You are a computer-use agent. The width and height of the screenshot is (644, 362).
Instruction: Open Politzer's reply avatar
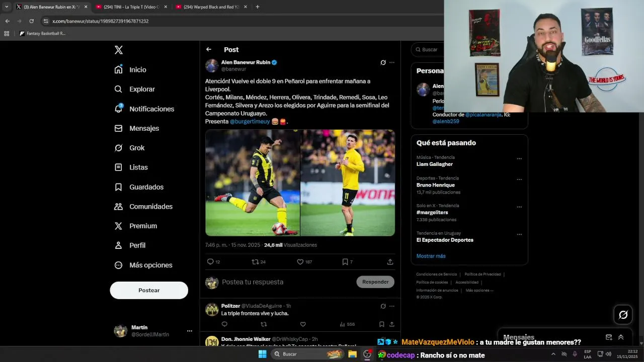tap(212, 309)
